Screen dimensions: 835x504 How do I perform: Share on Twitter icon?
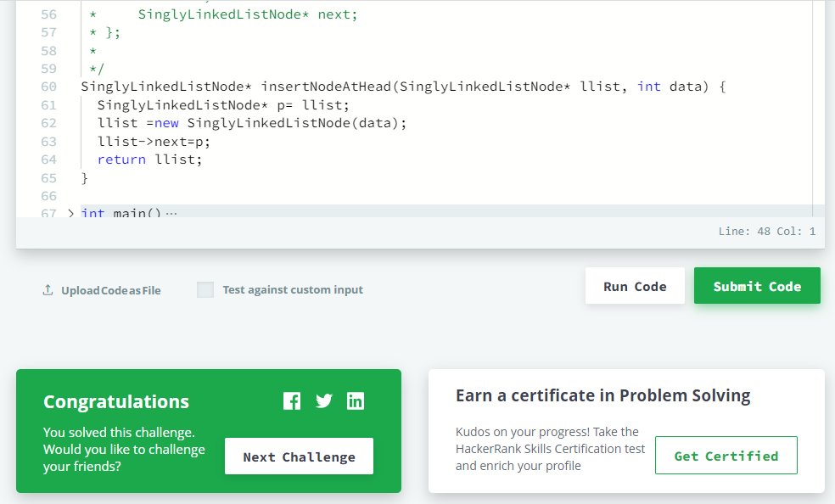coord(324,400)
